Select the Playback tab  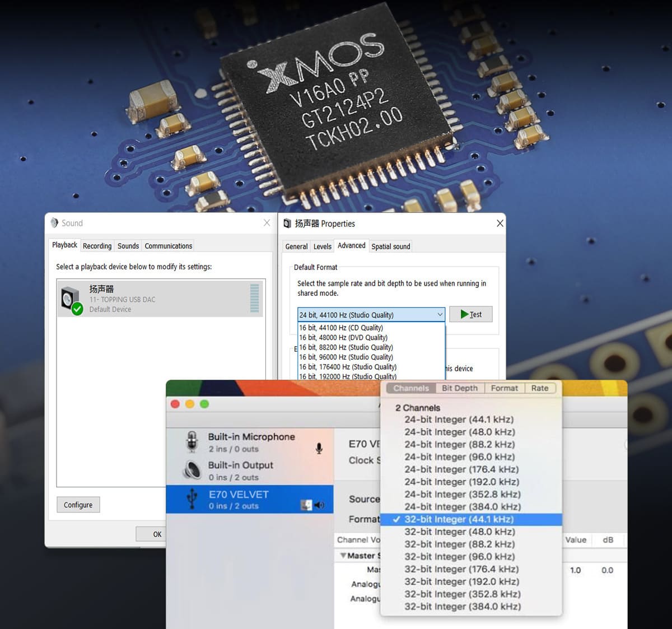(x=64, y=245)
